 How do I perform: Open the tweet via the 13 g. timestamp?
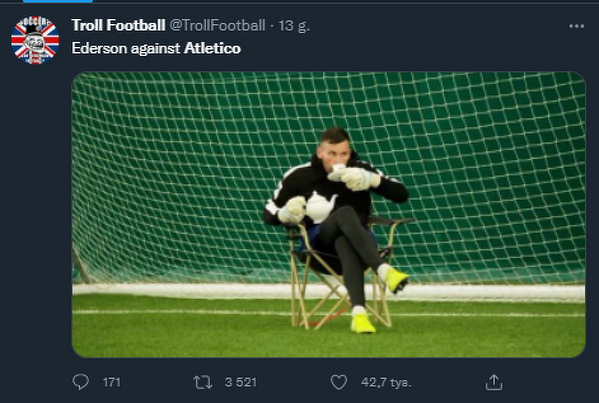click(x=294, y=26)
